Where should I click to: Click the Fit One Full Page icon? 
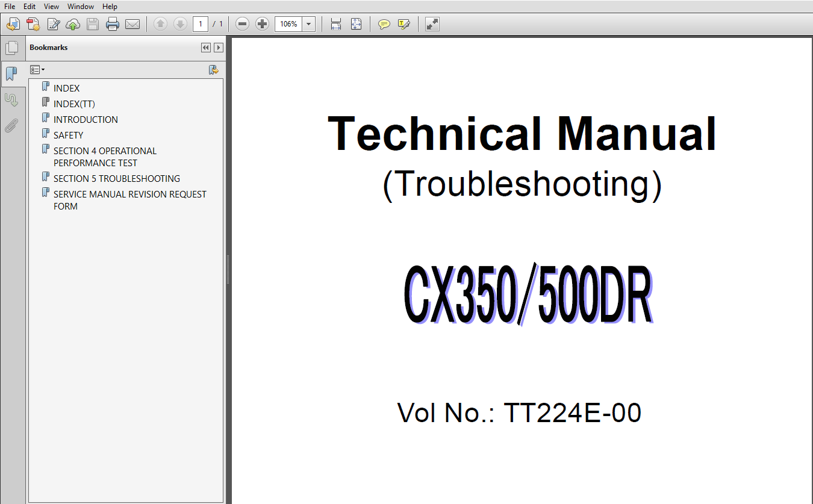pos(356,24)
